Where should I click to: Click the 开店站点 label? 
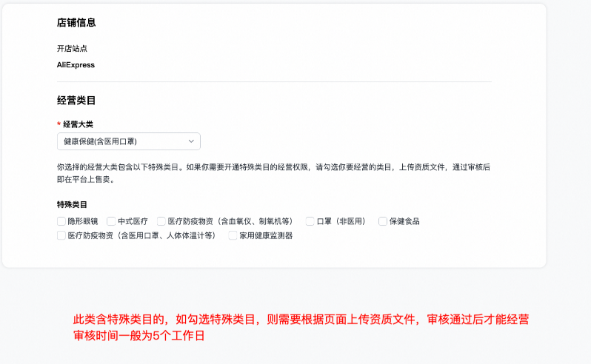click(72, 49)
